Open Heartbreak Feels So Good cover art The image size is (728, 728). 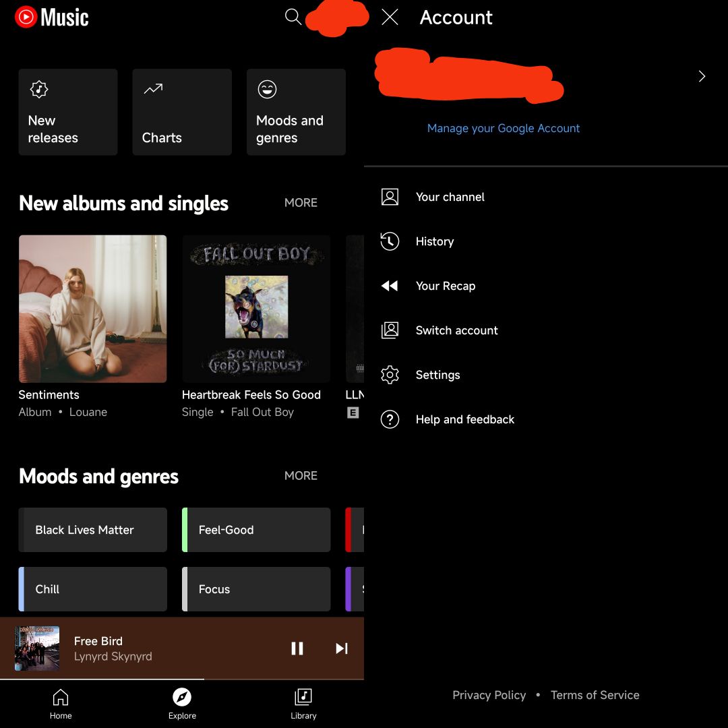click(256, 309)
